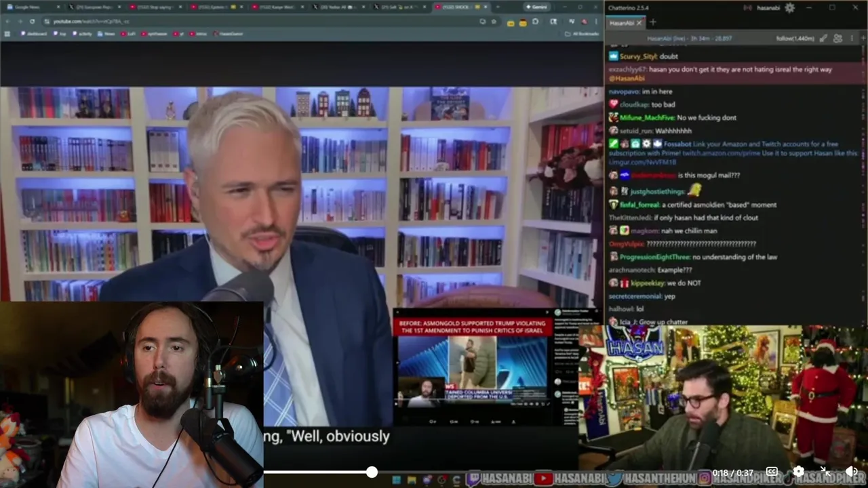Open the chat moderation mode icon

coord(823,39)
